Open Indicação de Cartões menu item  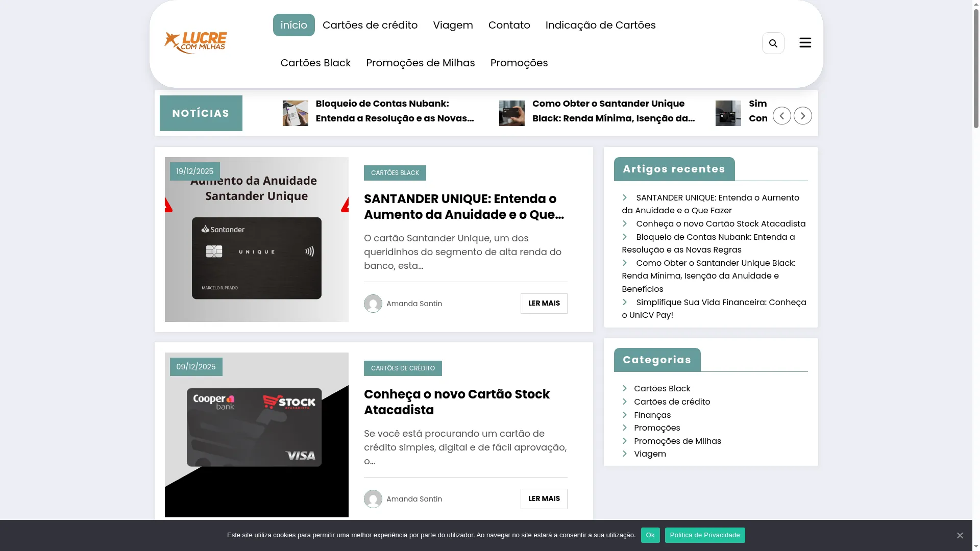coord(600,25)
